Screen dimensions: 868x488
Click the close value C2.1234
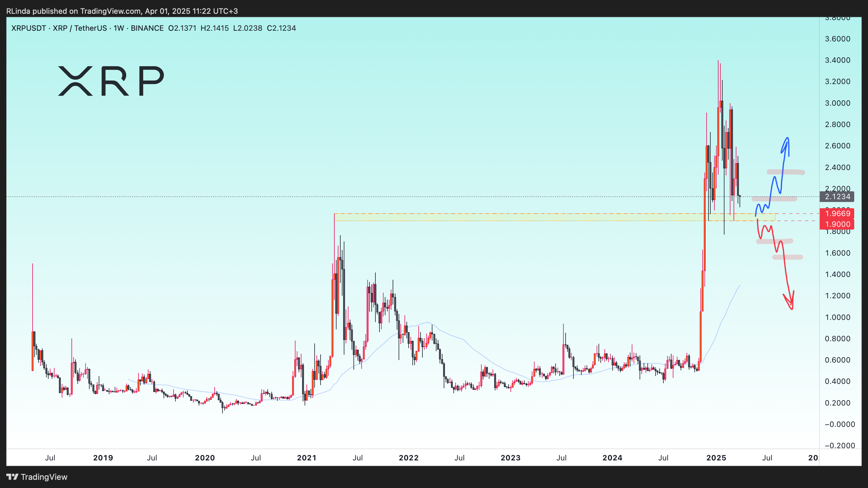point(281,28)
